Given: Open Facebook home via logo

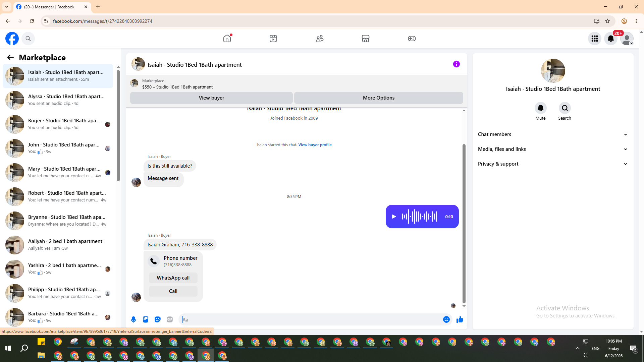Looking at the screenshot, I should tap(12, 39).
